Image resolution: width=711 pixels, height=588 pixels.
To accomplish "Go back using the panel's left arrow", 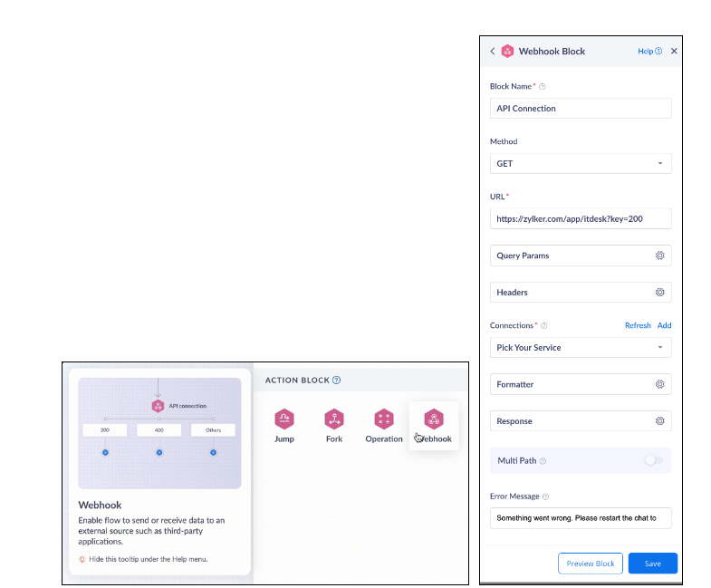I will pyautogui.click(x=493, y=52).
